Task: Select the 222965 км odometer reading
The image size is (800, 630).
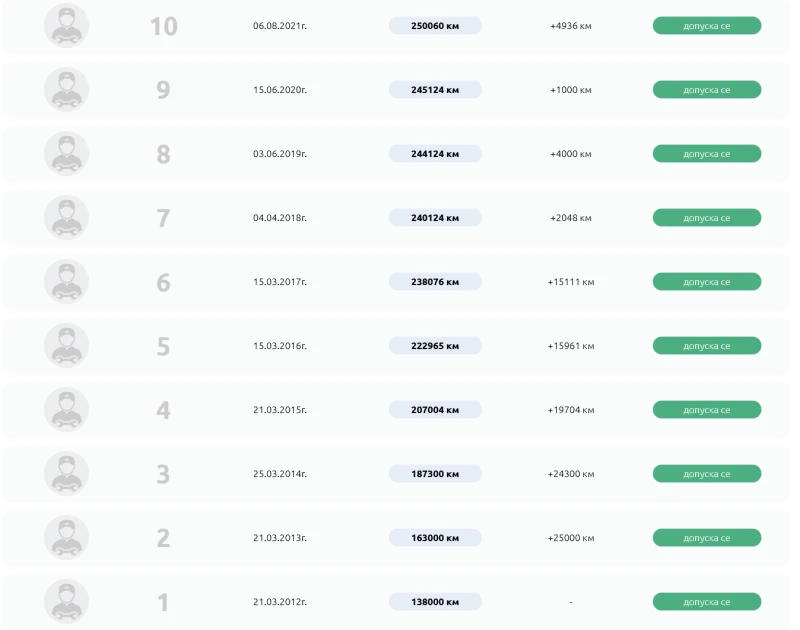Action: point(435,346)
